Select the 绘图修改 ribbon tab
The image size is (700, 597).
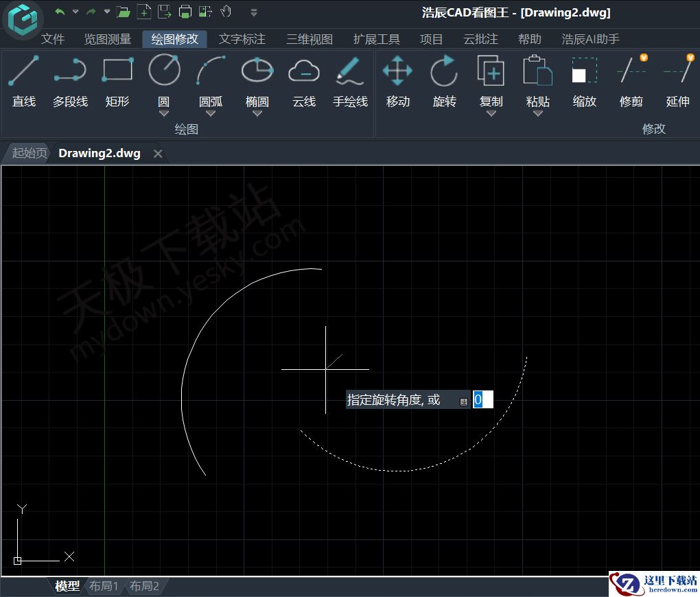[x=174, y=39]
